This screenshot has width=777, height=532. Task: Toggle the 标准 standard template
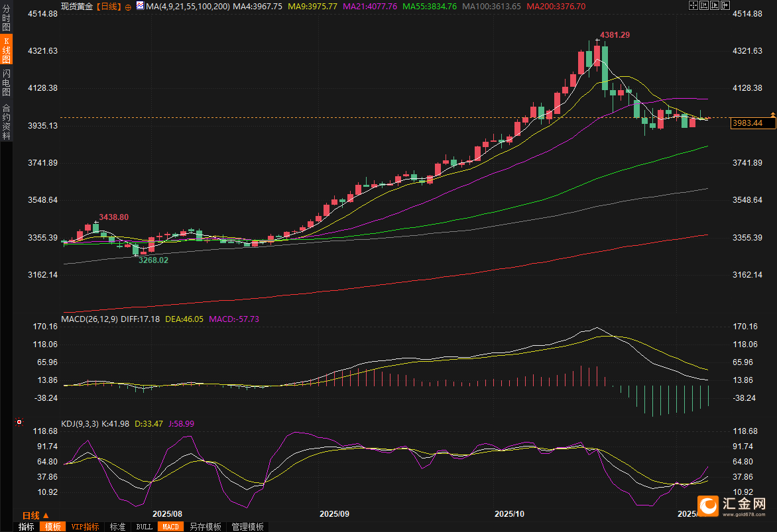coord(117,527)
